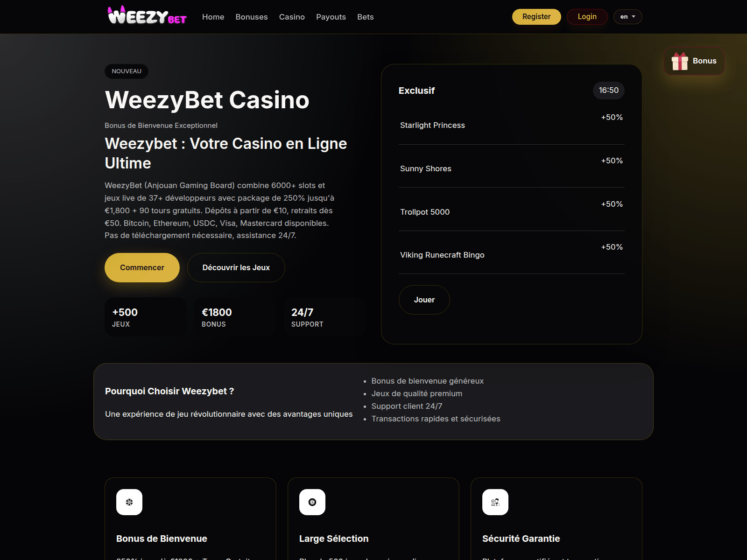Click Découvrir les Jeux button
747x560 pixels.
point(236,267)
